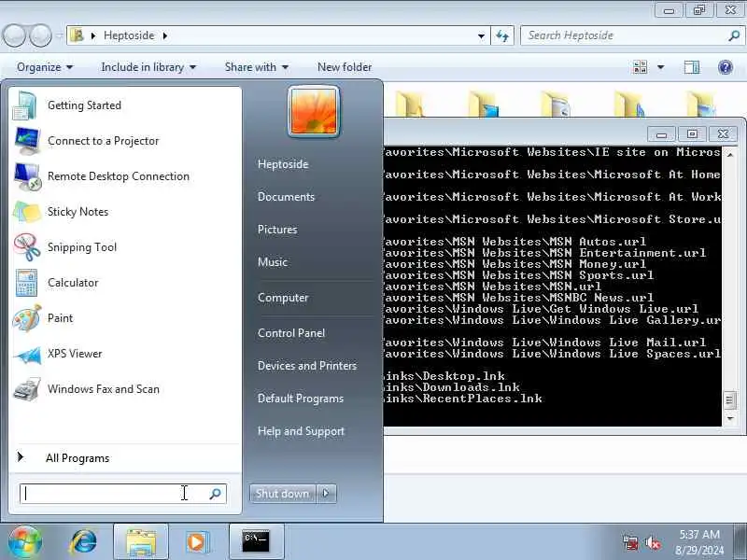Click the arrow after Heptoside in address bar
The width and height of the screenshot is (747, 560).
(165, 35)
